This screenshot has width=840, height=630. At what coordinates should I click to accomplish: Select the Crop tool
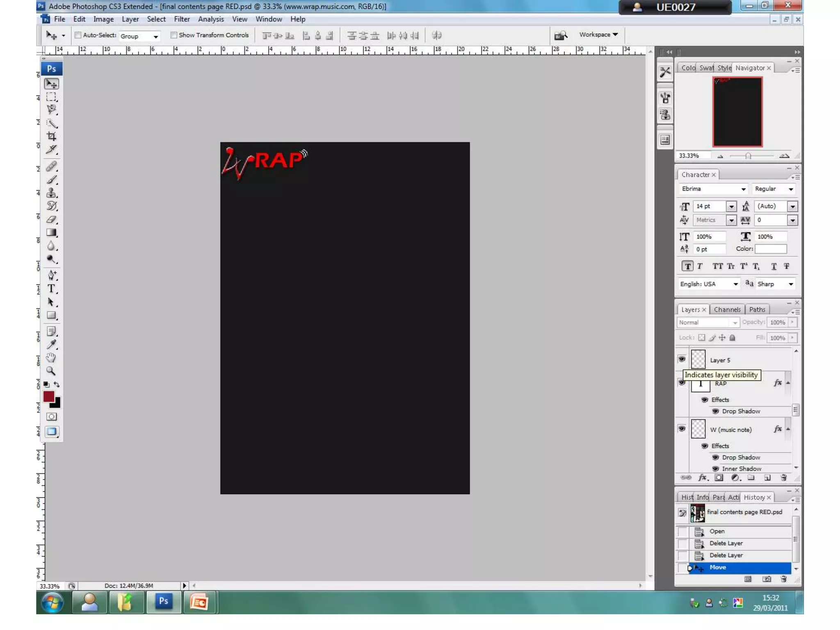coord(51,136)
